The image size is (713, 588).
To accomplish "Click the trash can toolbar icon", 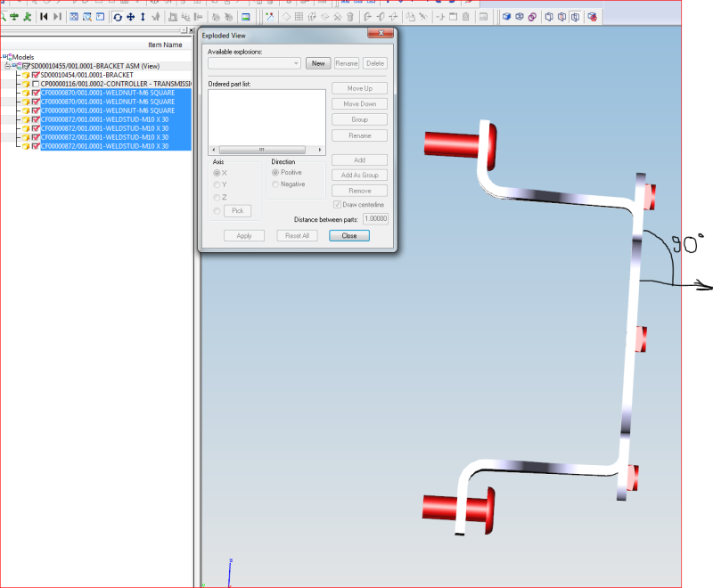I will (x=350, y=17).
